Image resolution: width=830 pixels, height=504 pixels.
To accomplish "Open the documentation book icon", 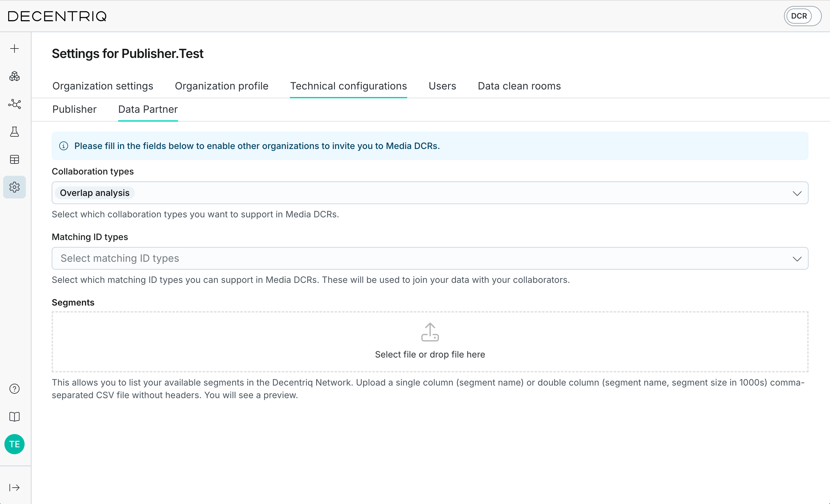I will 14,417.
